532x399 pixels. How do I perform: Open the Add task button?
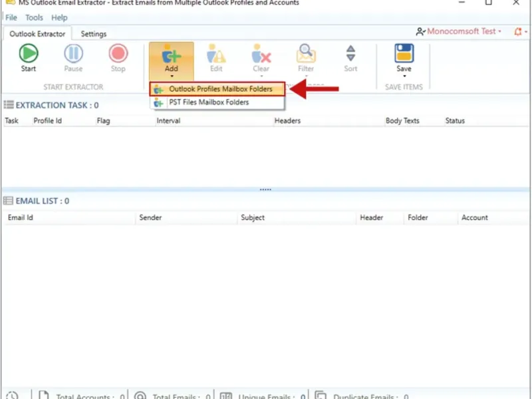[x=172, y=61]
